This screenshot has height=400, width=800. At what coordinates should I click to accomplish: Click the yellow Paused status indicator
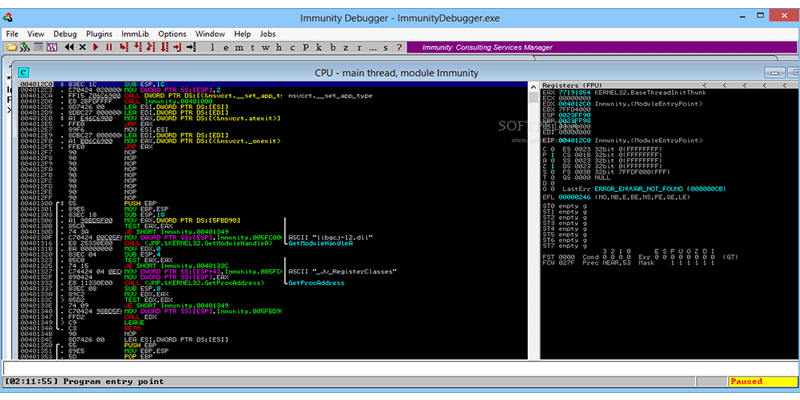click(x=762, y=381)
